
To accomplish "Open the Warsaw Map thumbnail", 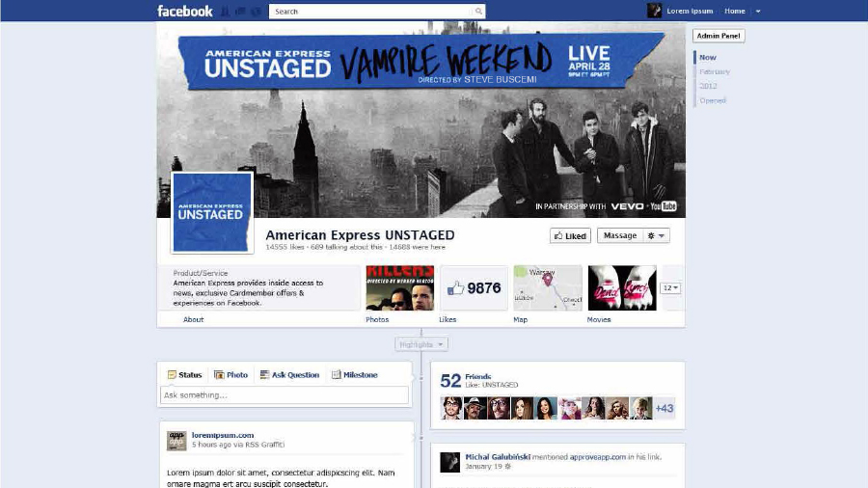I will coord(548,287).
